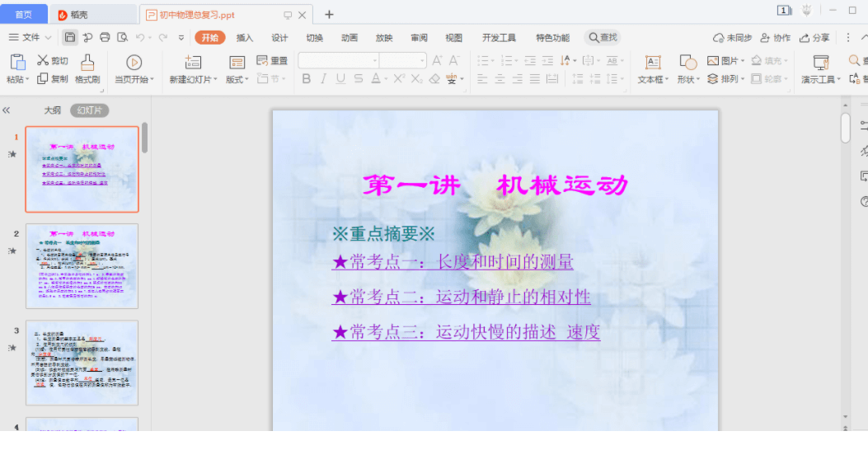
Task: Follow link 常考点三：运动快慢的描述 速度
Action: [x=466, y=331]
